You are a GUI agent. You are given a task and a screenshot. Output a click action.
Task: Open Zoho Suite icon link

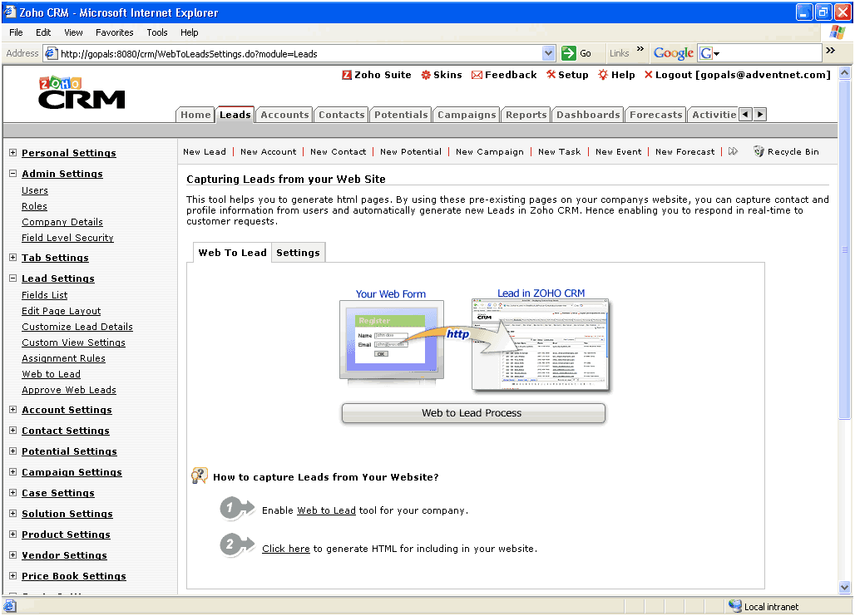point(347,75)
